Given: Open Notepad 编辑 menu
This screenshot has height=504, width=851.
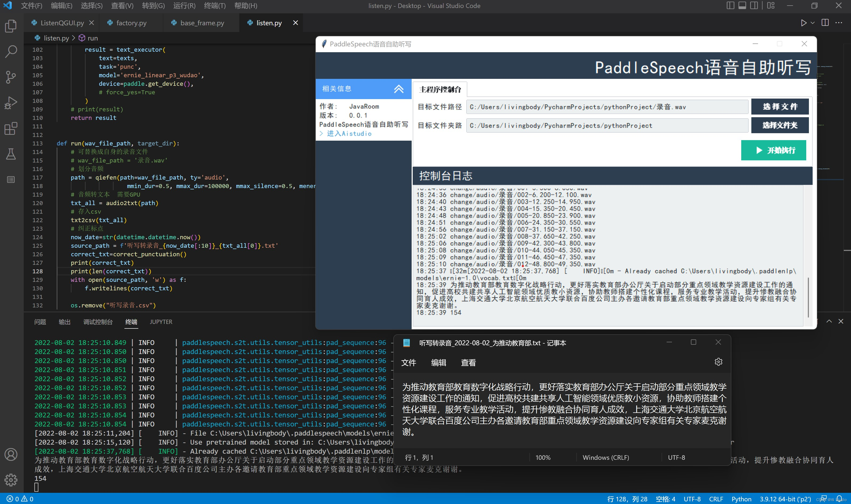Looking at the screenshot, I should 438,363.
